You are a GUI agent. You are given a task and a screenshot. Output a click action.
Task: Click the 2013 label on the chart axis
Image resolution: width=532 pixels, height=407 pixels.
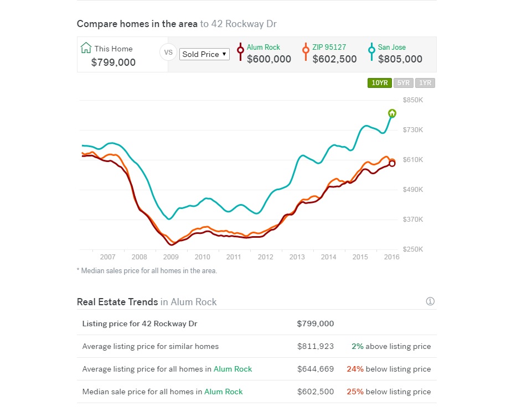(x=297, y=257)
